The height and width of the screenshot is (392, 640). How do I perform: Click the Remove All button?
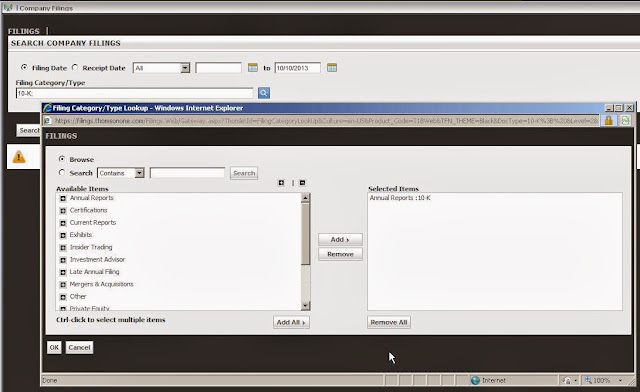(x=389, y=322)
